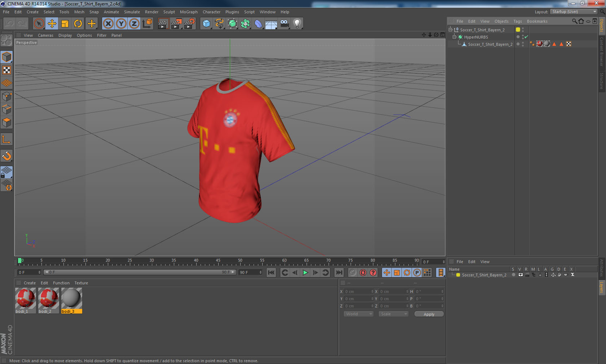Open the Tags menu in Object Manager
The image size is (606, 364).
[x=518, y=21]
